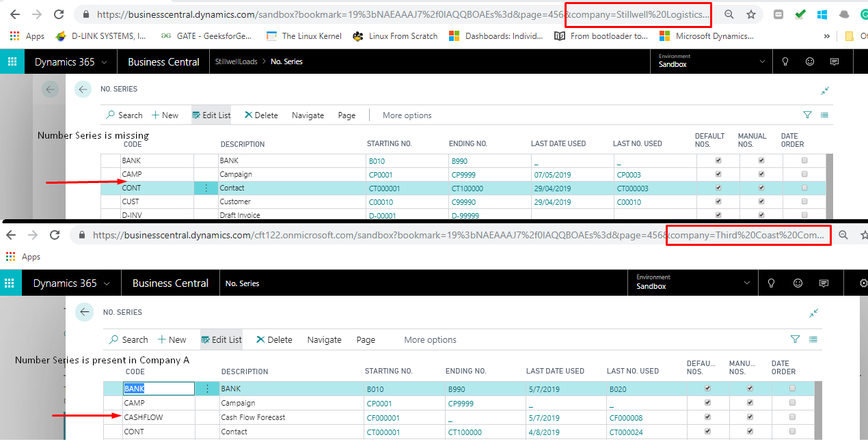Open the Apps bookmarks shortcut in the top browser
868x448 pixels.
[28, 36]
